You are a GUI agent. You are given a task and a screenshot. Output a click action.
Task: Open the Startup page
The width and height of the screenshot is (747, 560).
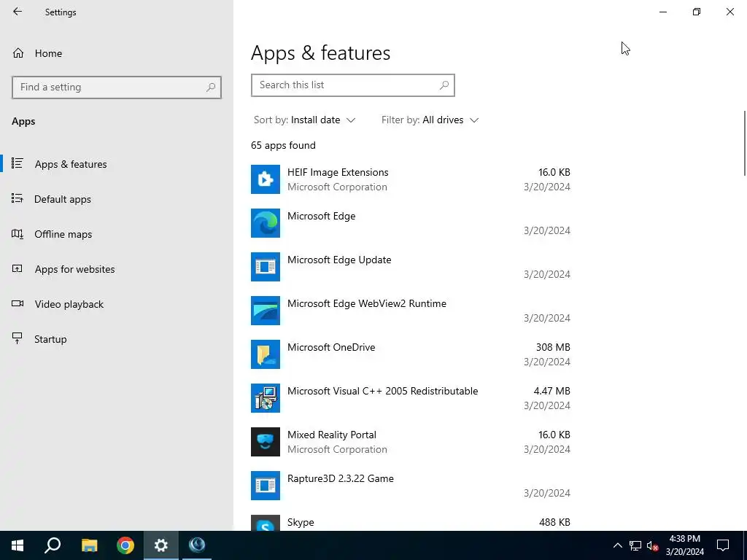(x=50, y=339)
